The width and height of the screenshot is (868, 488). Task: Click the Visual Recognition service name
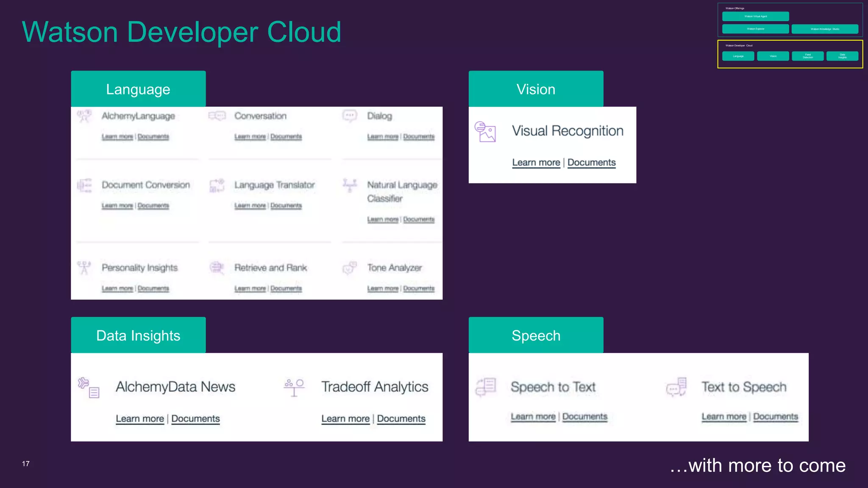pos(568,131)
